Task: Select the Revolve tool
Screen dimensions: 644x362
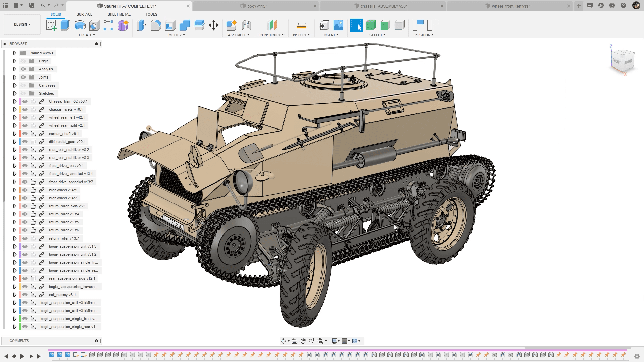Action: click(x=80, y=25)
